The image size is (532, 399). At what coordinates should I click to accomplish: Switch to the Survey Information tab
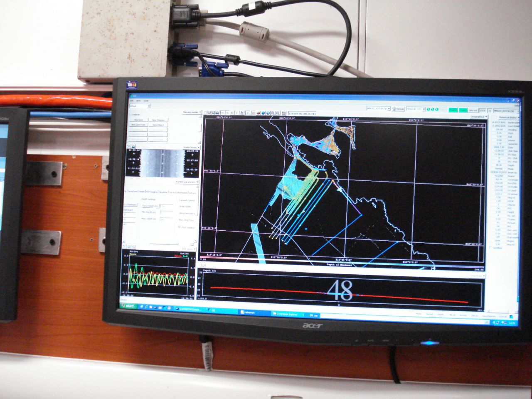(179, 192)
